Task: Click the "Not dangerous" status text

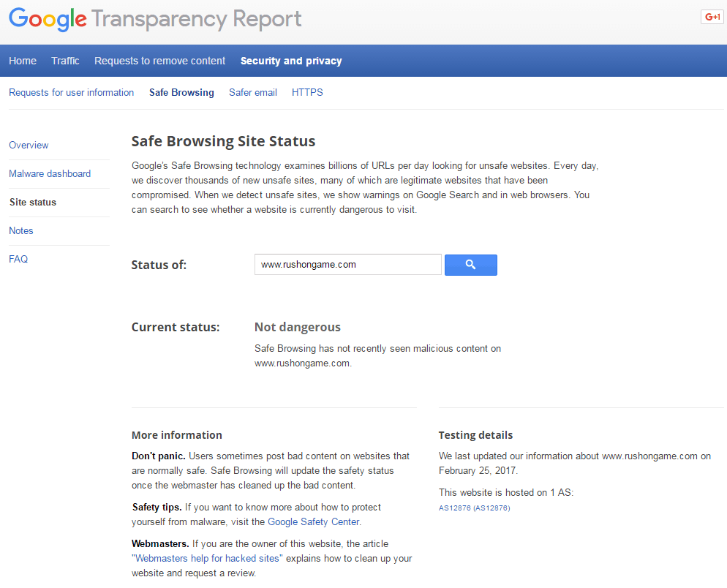Action: (298, 328)
